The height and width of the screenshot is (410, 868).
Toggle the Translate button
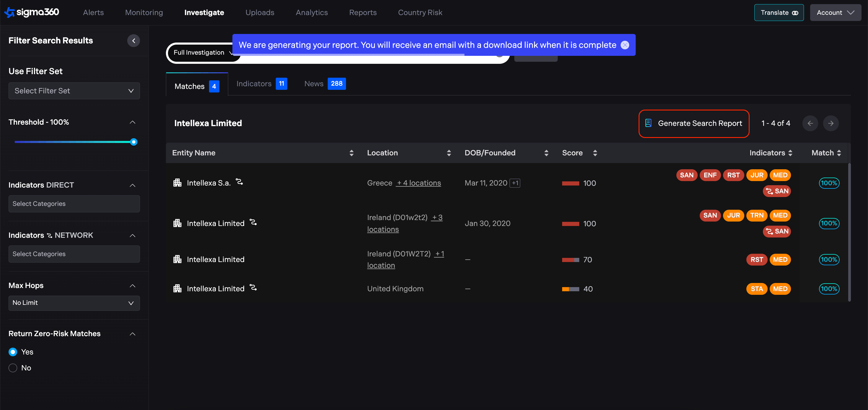(779, 12)
